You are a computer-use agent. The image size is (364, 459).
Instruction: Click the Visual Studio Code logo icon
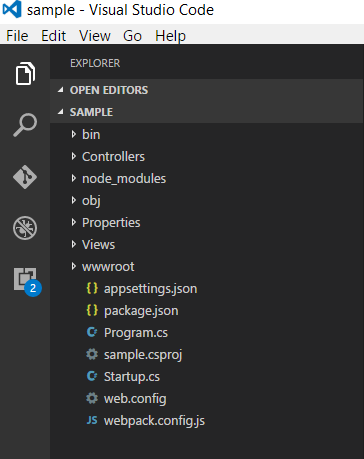pyautogui.click(x=12, y=9)
